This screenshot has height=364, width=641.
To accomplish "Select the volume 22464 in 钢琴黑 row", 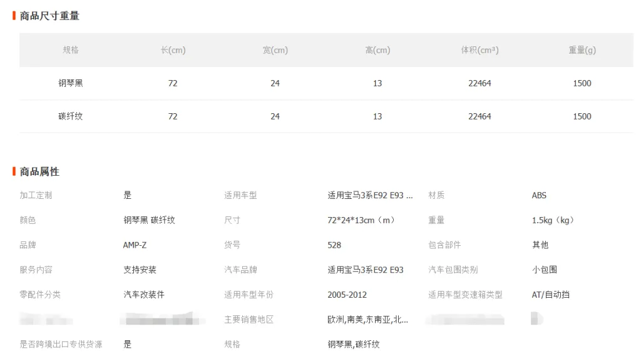I will [479, 83].
